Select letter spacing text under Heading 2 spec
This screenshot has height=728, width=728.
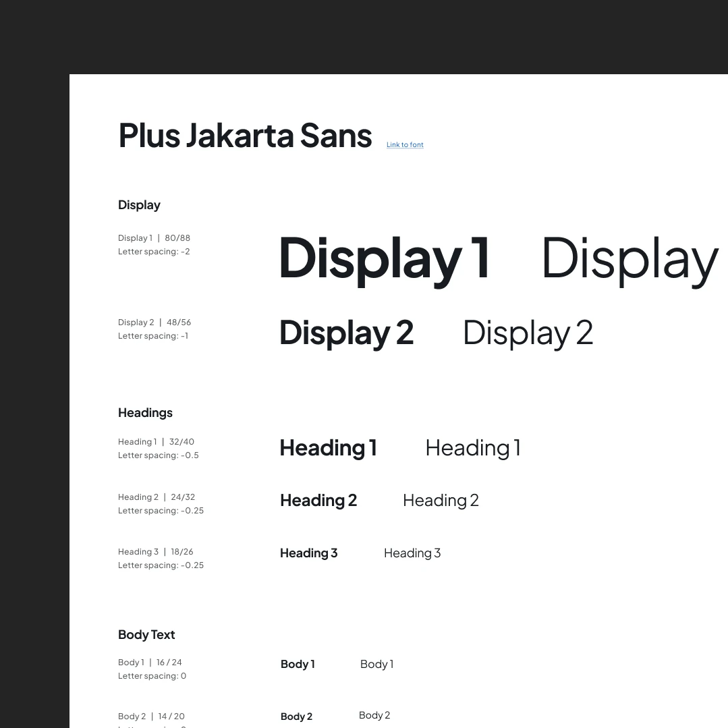(161, 511)
